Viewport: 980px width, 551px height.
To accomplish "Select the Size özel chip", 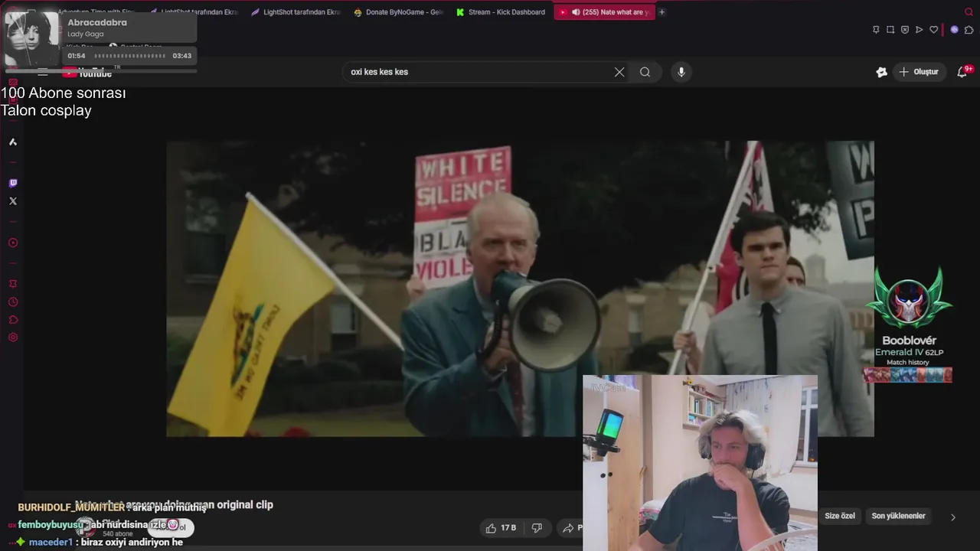I will click(840, 516).
